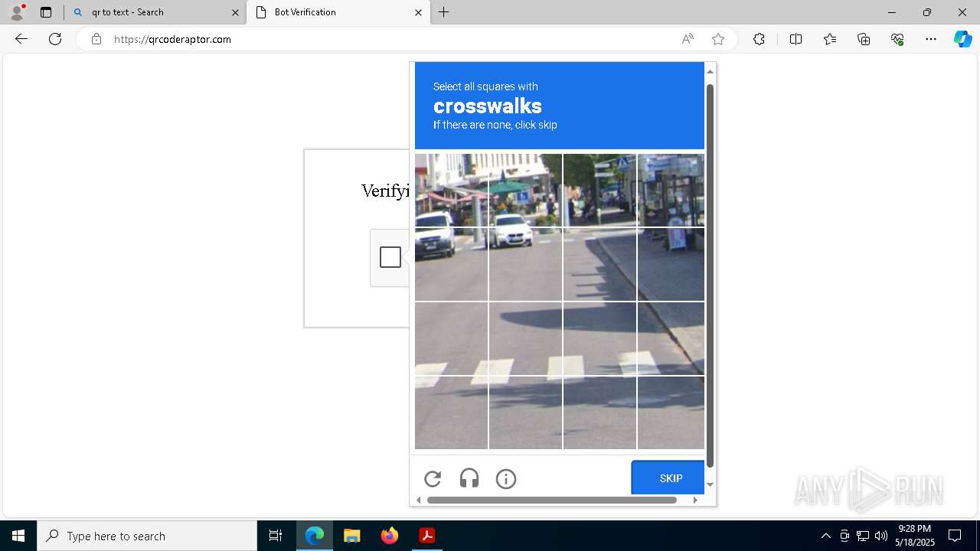This screenshot has width=980, height=551.
Task: Open the Windows Start menu
Action: [x=18, y=536]
